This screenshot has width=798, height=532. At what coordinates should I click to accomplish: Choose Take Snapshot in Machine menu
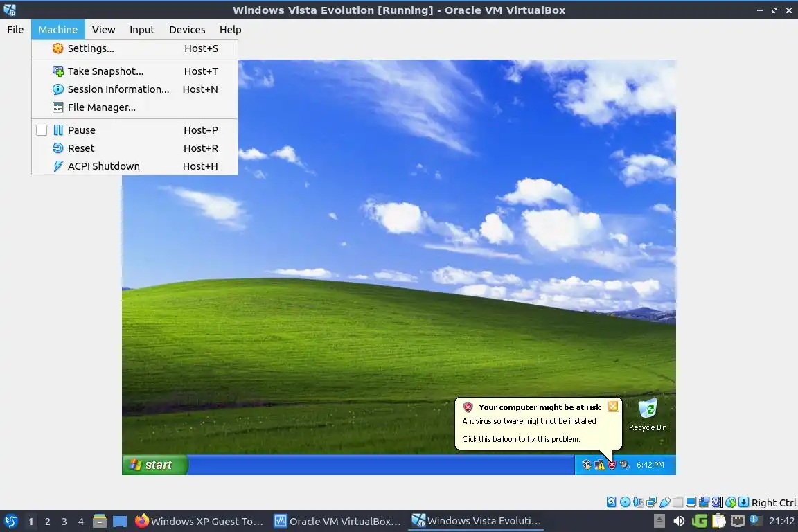[x=134, y=71]
